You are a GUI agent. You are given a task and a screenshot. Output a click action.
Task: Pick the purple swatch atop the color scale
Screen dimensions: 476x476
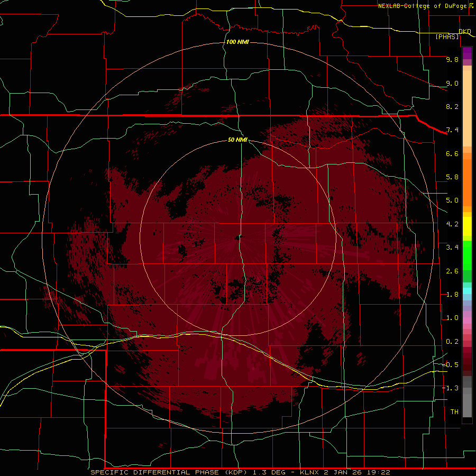point(467,53)
